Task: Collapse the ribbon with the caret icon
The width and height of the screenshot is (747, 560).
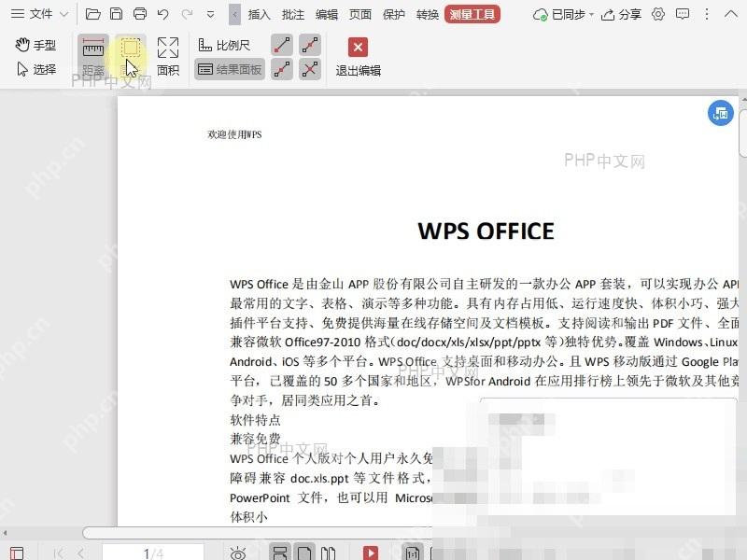Action: (x=730, y=14)
